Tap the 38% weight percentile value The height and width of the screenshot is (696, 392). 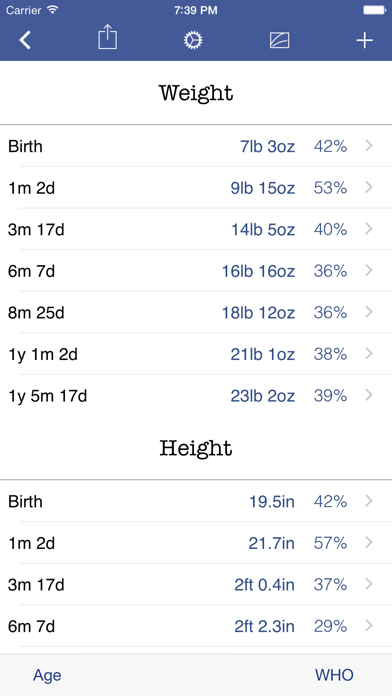point(330,354)
